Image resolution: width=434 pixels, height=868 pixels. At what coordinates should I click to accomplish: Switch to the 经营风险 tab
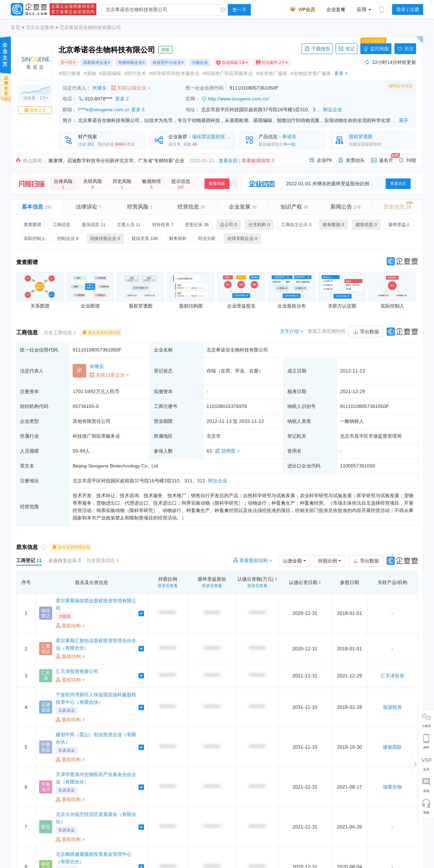click(140, 207)
